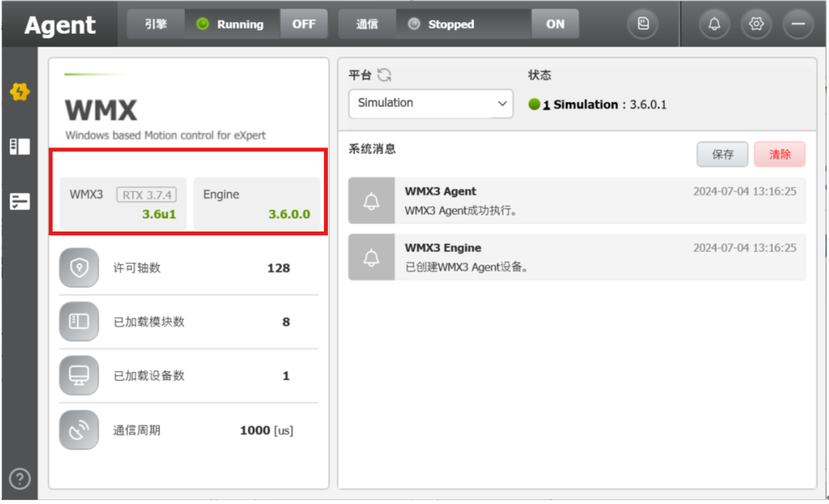
Task: Click the RTX 3.7.4 version badge
Action: pos(147,195)
